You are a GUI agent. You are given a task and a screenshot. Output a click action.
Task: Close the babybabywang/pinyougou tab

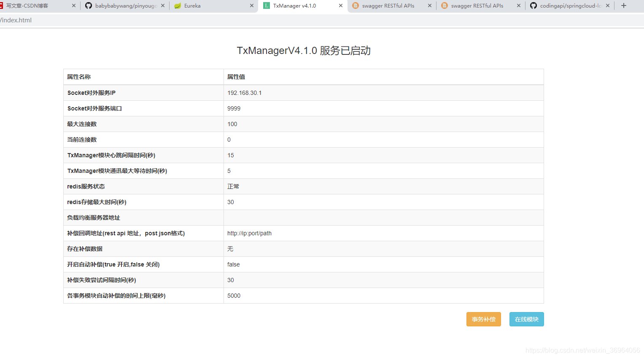pyautogui.click(x=163, y=6)
